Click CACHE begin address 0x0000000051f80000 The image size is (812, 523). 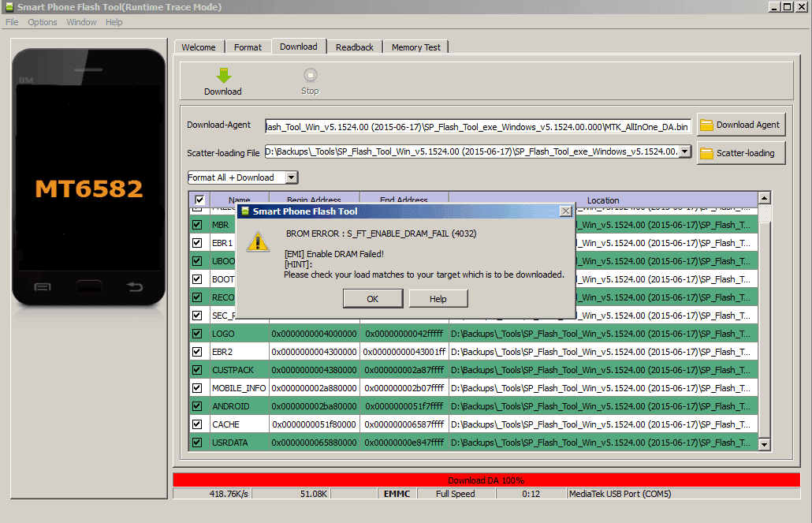pyautogui.click(x=315, y=424)
